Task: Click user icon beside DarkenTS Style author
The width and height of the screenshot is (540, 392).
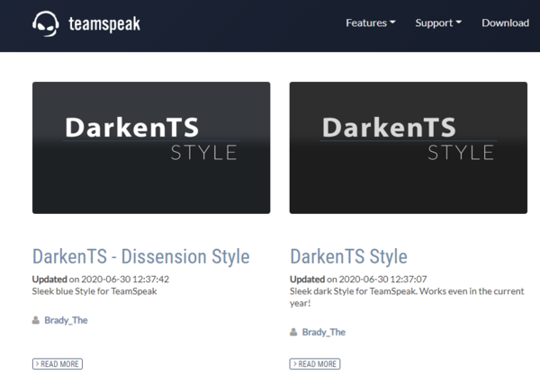Action: [x=293, y=332]
